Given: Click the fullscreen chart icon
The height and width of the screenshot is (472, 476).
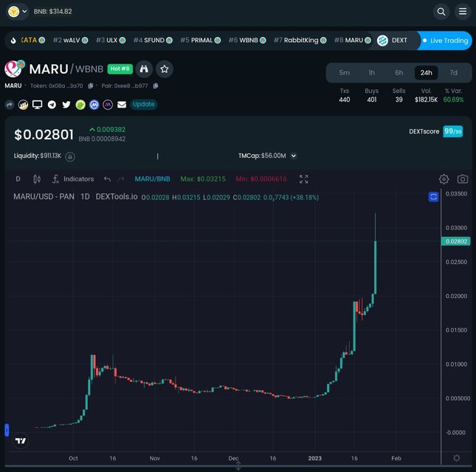Looking at the screenshot, I should [303, 179].
